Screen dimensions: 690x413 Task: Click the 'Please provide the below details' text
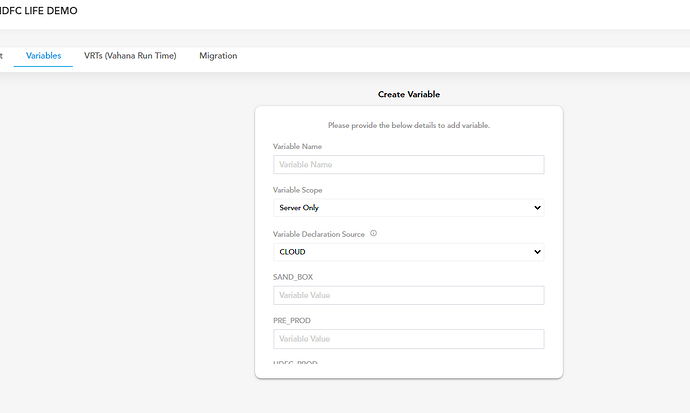pyautogui.click(x=409, y=125)
